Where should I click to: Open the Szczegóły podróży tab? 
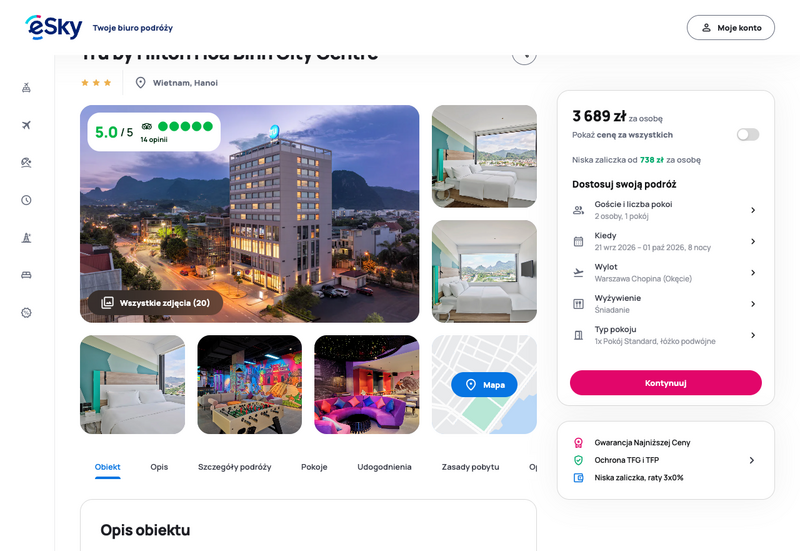pyautogui.click(x=235, y=467)
